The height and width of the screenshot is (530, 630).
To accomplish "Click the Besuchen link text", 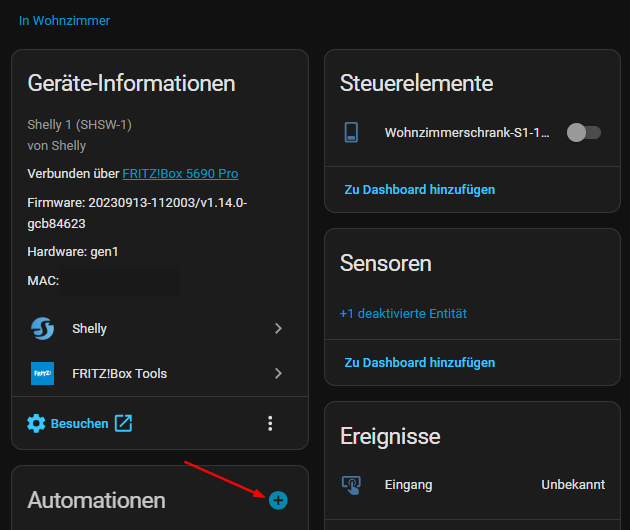I will pos(79,423).
